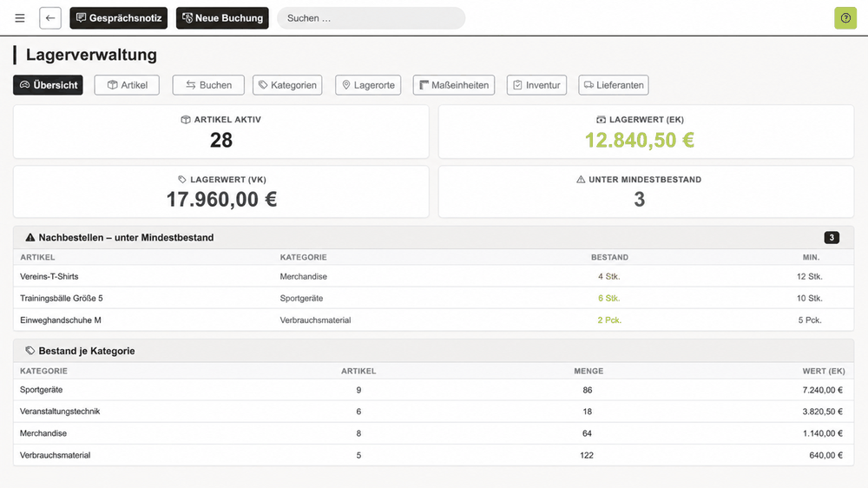Click the box icon beside Artikel Aktiv
Viewport: 868px width, 488px height.
tap(186, 120)
